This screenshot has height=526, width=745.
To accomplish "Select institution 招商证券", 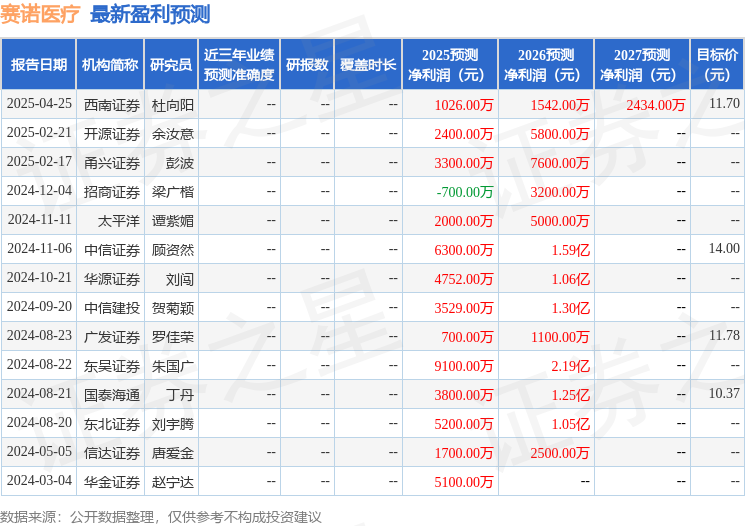I will [x=112, y=192].
